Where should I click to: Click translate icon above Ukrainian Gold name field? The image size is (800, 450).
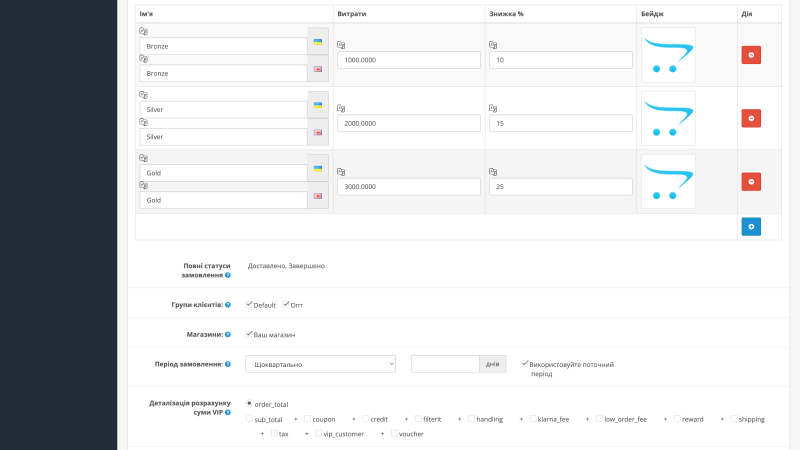tap(143, 158)
